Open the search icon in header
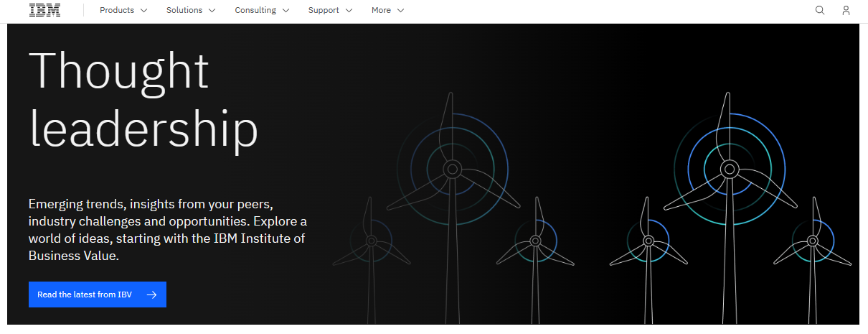The width and height of the screenshot is (868, 334). 820,10
